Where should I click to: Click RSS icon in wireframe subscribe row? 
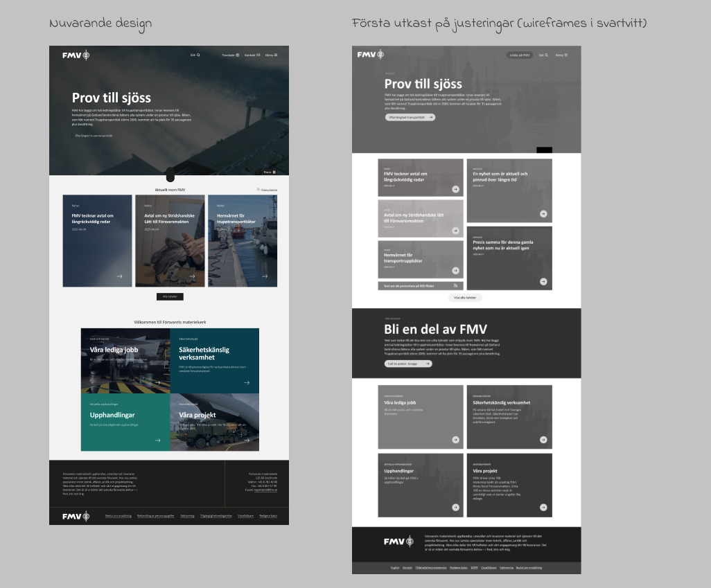(x=456, y=285)
